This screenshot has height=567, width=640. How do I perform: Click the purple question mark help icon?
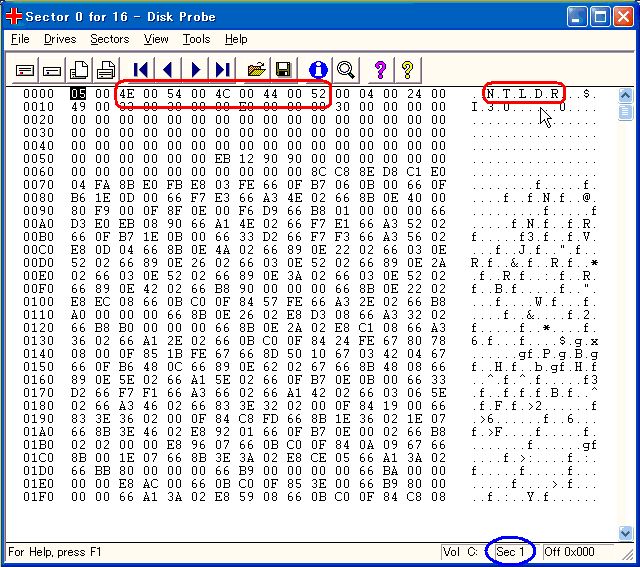380,69
